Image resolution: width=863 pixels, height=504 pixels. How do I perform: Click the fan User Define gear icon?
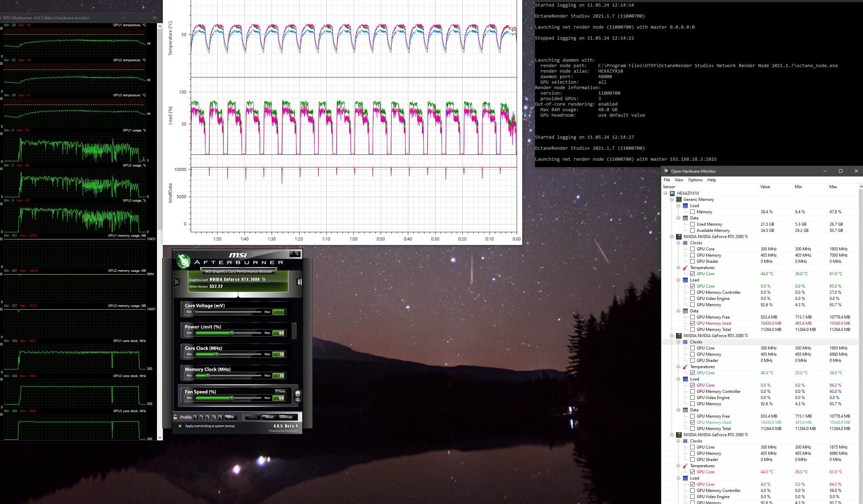pyautogui.click(x=298, y=395)
